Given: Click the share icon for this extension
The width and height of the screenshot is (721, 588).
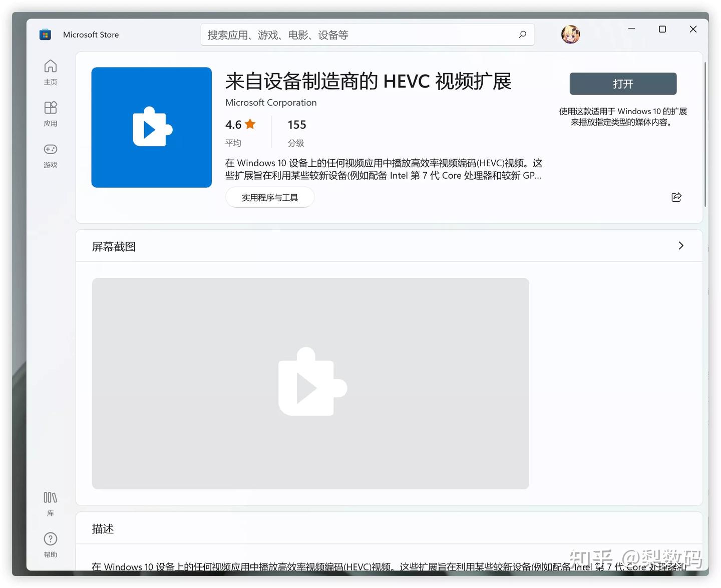Looking at the screenshot, I should pyautogui.click(x=676, y=197).
